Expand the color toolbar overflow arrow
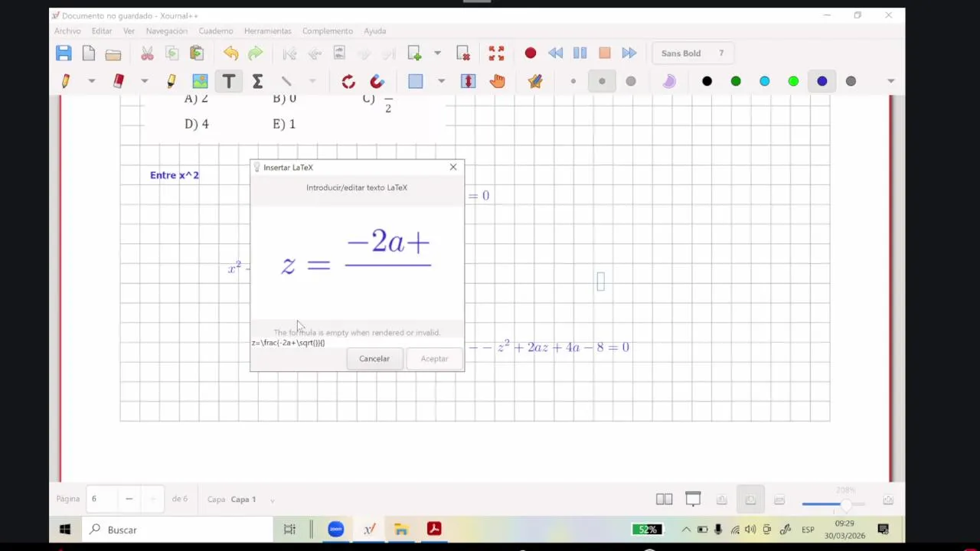Image resolution: width=980 pixels, height=551 pixels. [x=890, y=81]
